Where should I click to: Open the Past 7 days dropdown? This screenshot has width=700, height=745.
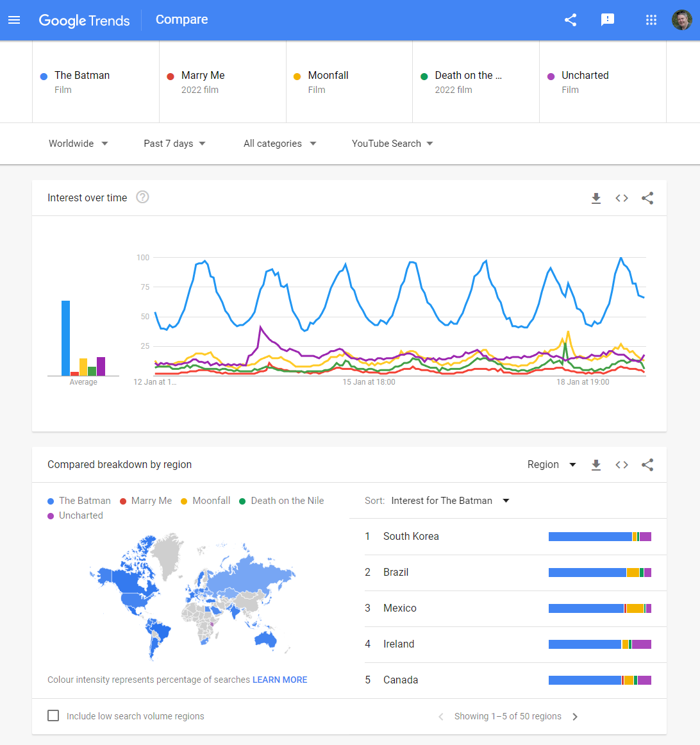pyautogui.click(x=174, y=144)
